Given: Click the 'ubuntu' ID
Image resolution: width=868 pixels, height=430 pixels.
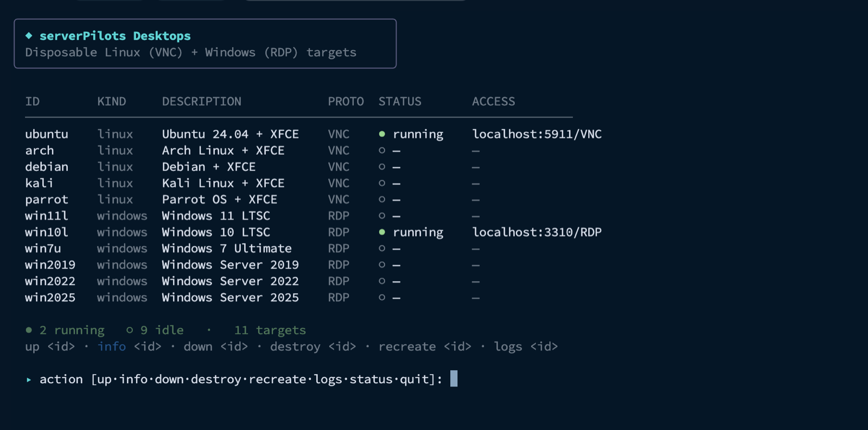Looking at the screenshot, I should (x=47, y=134).
